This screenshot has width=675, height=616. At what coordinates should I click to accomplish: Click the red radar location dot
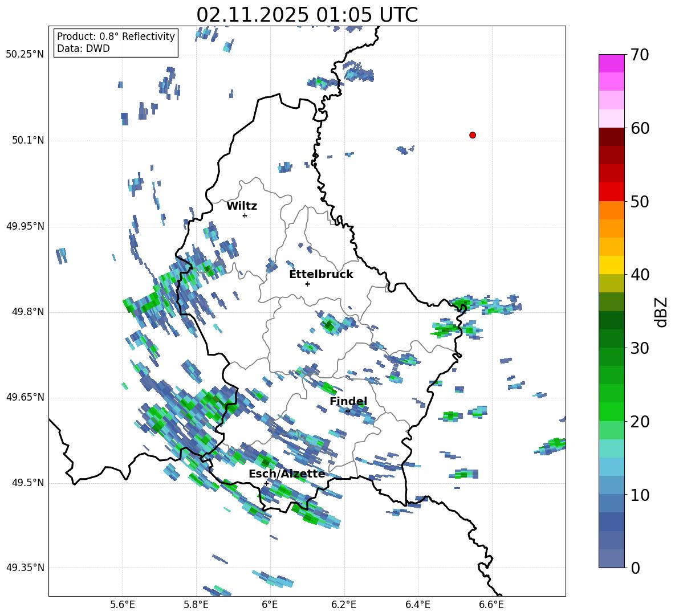tap(472, 135)
